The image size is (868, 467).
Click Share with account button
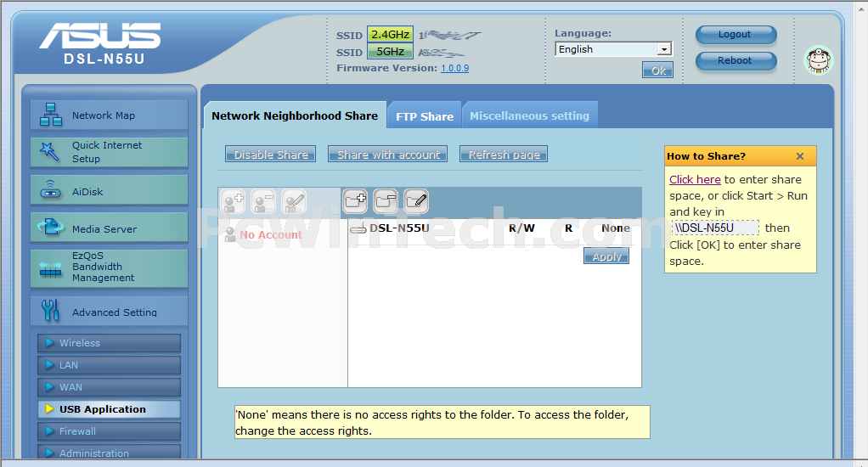(387, 155)
